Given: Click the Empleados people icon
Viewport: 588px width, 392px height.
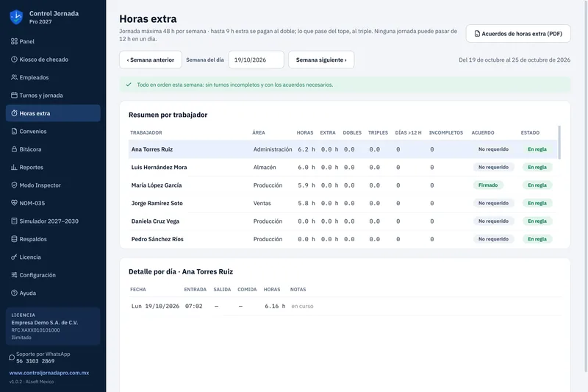Looking at the screenshot, I should tap(14, 77).
